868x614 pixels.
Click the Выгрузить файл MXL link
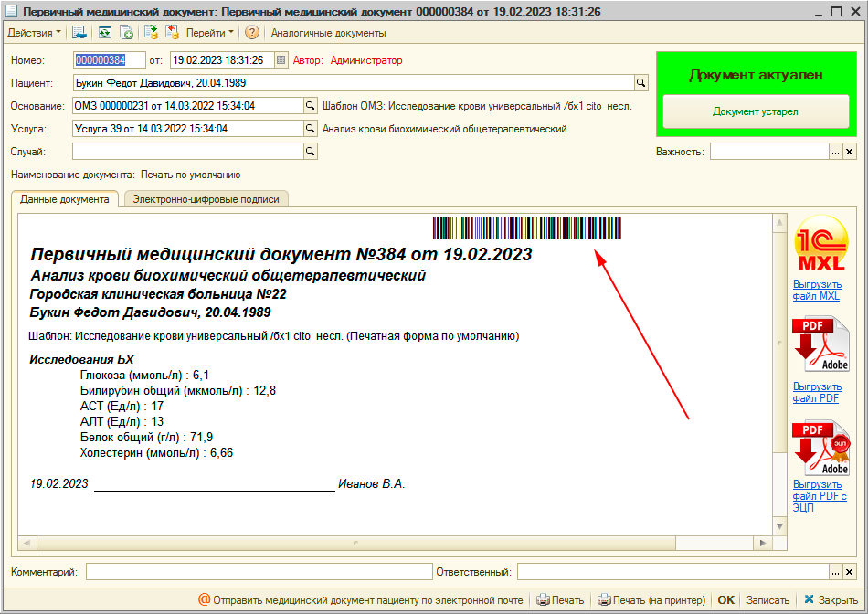[816, 290]
